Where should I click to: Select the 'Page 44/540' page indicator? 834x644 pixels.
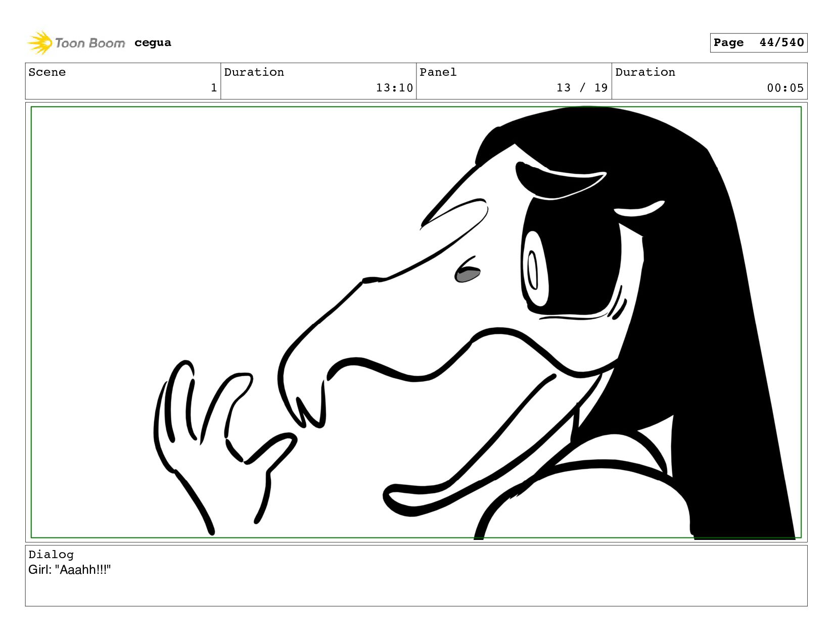point(758,42)
